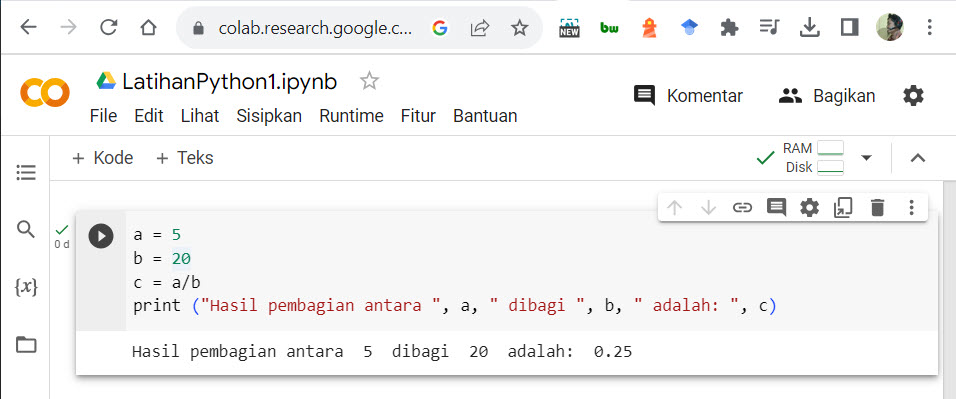Open the Files folder sidebar panel
The height and width of the screenshot is (399, 956).
26,345
